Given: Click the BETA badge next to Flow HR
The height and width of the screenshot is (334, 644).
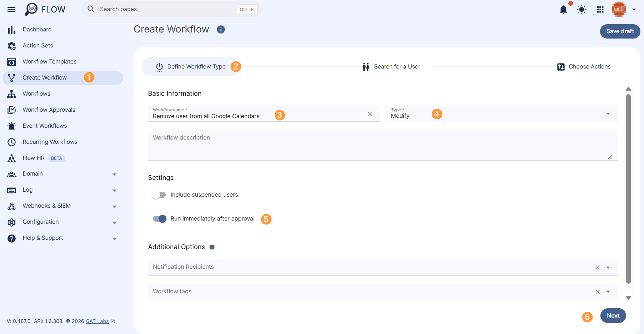Looking at the screenshot, I should tap(56, 158).
